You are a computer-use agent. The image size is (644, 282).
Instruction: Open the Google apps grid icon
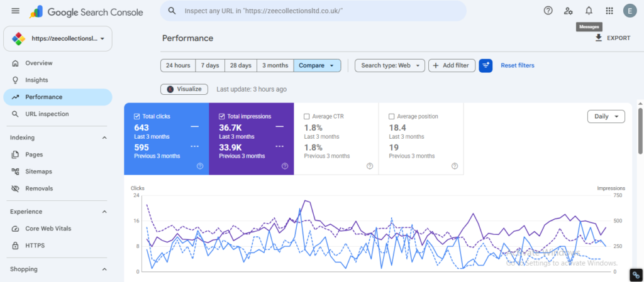pyautogui.click(x=609, y=11)
